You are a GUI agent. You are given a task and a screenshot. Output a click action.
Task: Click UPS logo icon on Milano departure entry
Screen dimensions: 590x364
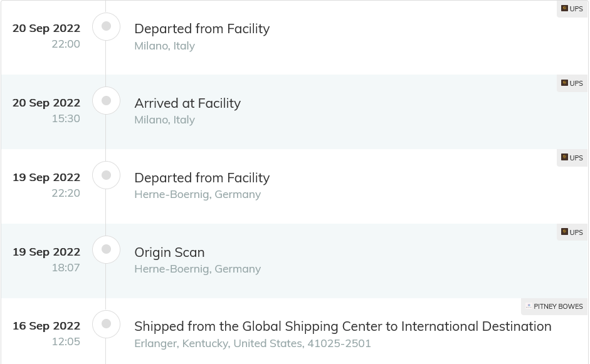[x=564, y=8]
